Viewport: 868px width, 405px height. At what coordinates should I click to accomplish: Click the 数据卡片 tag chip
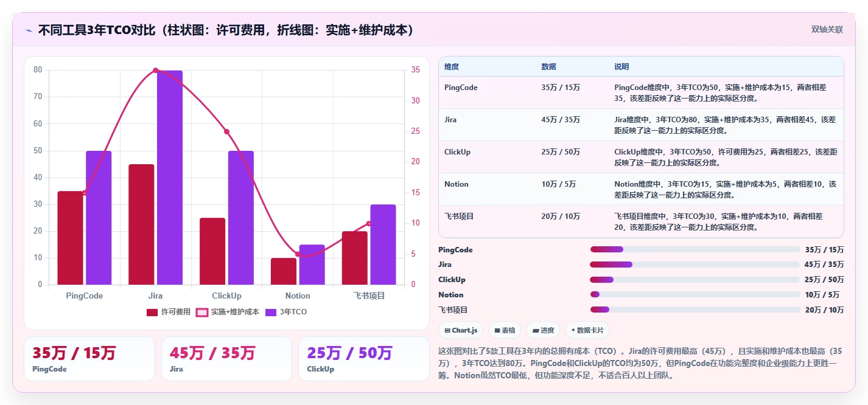pyautogui.click(x=587, y=330)
